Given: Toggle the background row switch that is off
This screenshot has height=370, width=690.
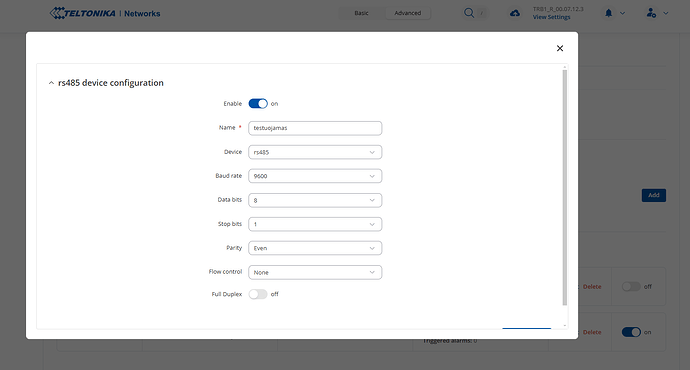Looking at the screenshot, I should pyautogui.click(x=631, y=287).
